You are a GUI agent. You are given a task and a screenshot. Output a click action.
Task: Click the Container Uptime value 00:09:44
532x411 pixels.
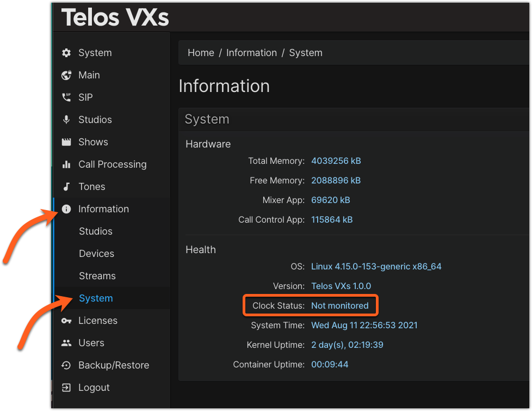[x=330, y=365]
